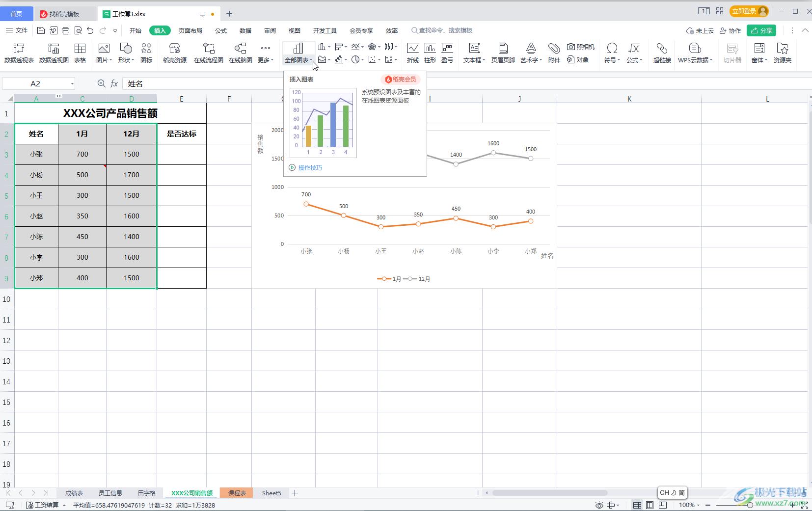The height and width of the screenshot is (511, 812).
Task: Click the zoom magnifier beside formula bar
Action: (101, 84)
